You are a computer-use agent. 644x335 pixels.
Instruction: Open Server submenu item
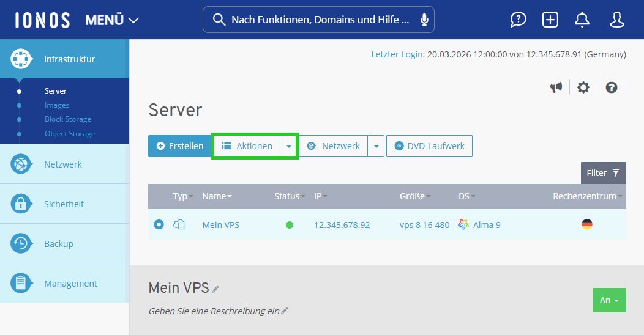(x=56, y=91)
